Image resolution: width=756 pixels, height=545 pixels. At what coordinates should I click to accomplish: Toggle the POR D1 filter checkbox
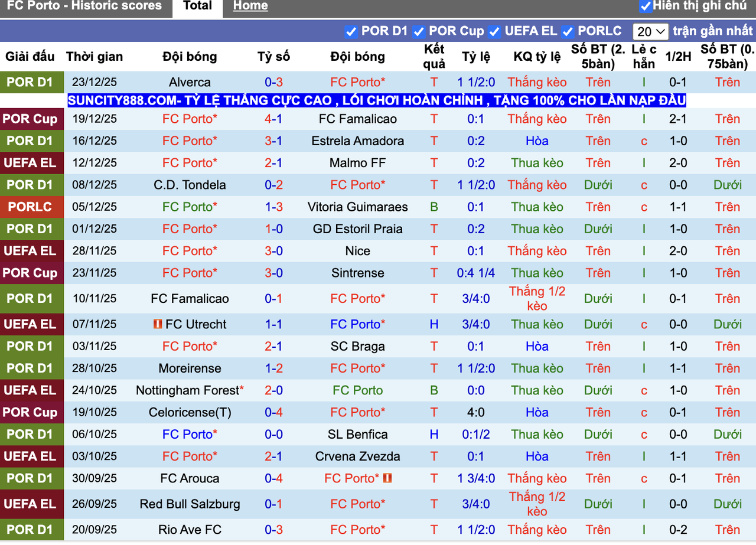click(351, 31)
